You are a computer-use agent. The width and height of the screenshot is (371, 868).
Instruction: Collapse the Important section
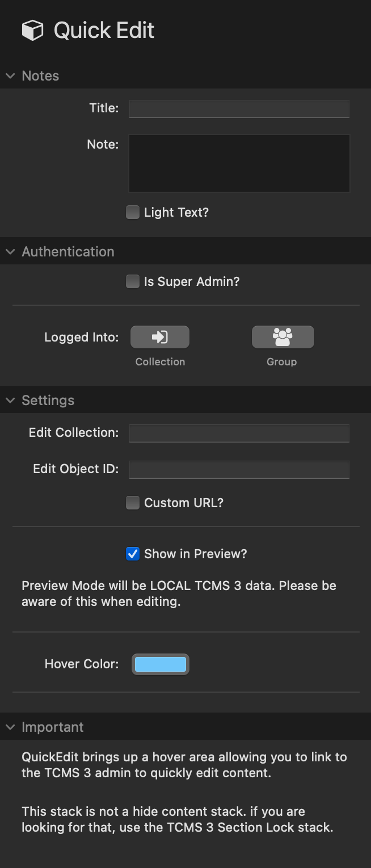(x=10, y=727)
